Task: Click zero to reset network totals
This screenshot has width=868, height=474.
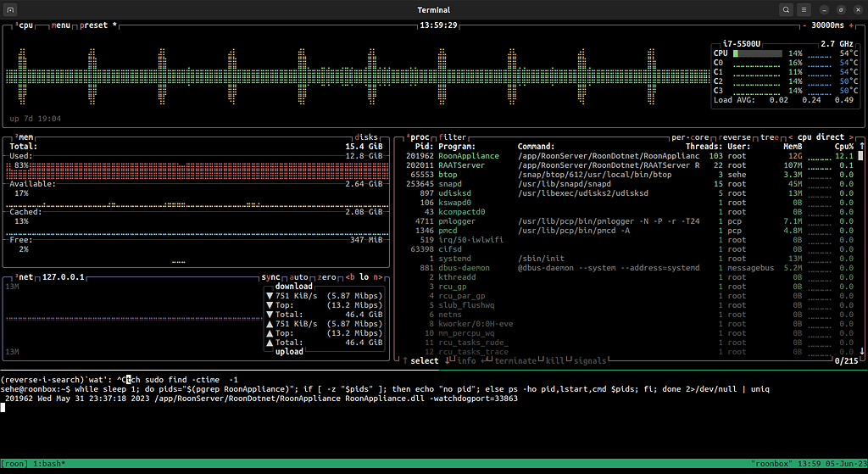Action: [327, 277]
